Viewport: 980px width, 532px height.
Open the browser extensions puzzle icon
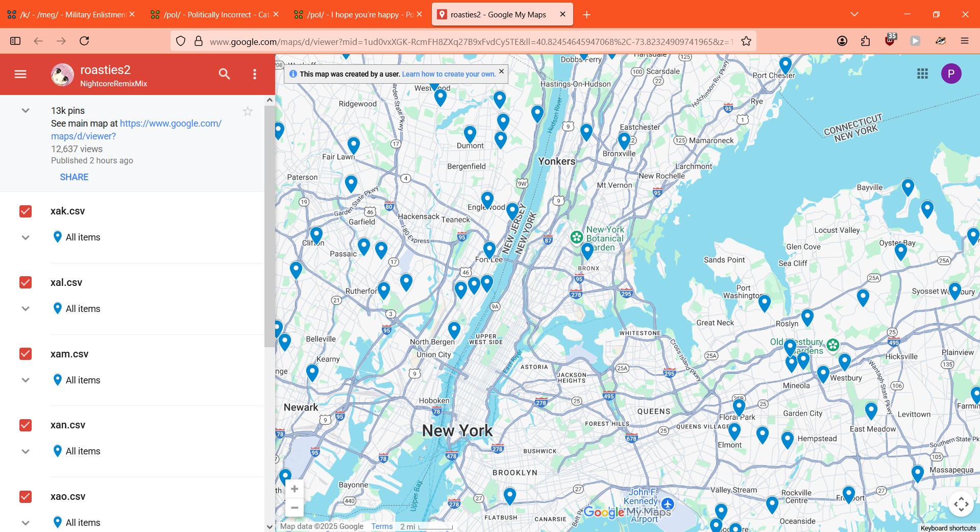pyautogui.click(x=865, y=41)
